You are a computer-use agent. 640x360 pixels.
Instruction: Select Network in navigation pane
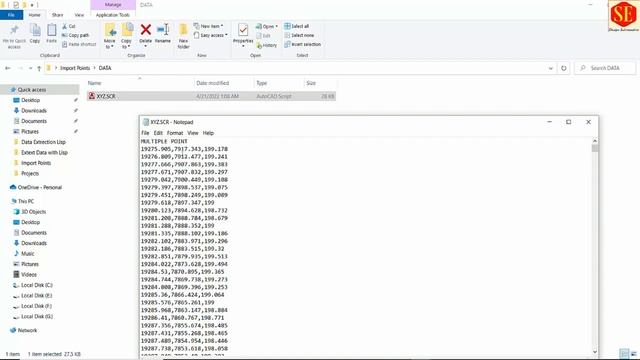tap(27, 330)
